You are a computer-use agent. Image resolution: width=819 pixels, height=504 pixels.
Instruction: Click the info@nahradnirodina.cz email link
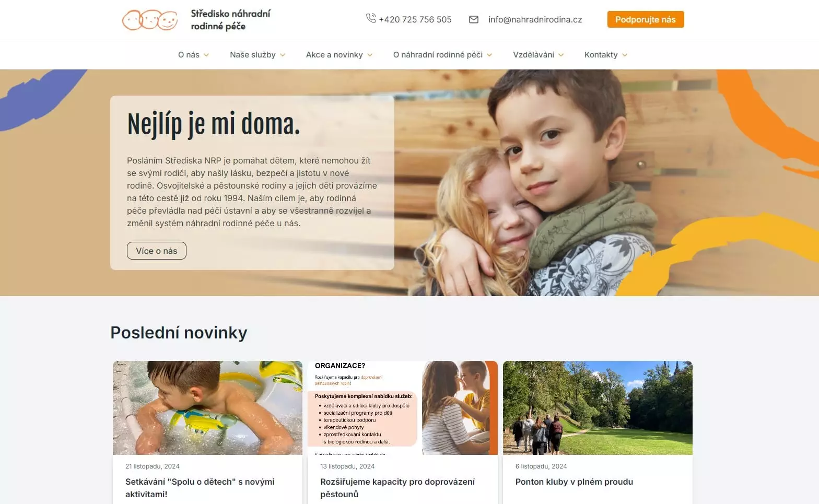click(535, 19)
